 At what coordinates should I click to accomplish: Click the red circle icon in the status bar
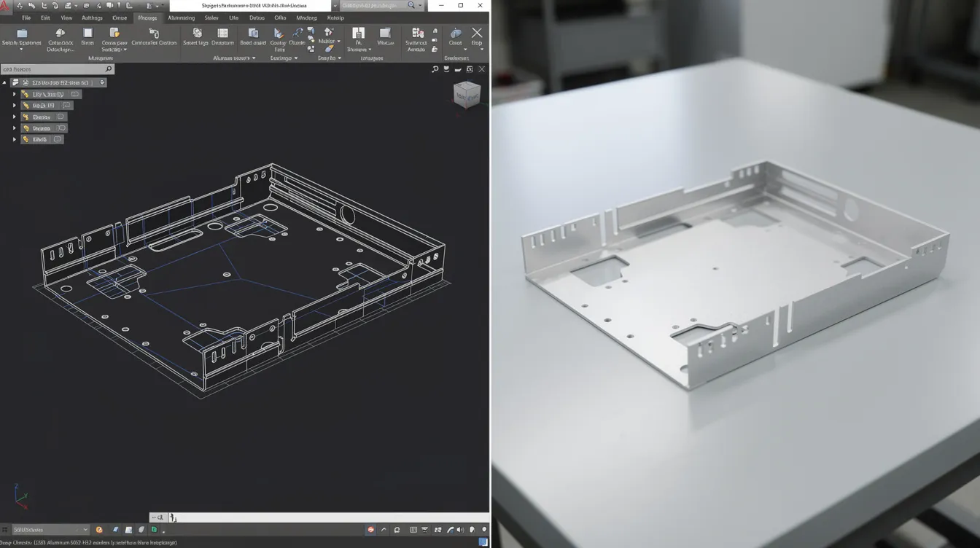click(371, 530)
